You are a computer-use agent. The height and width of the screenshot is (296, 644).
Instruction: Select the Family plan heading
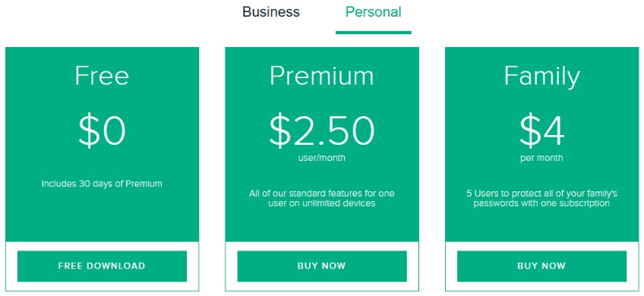pos(541,77)
